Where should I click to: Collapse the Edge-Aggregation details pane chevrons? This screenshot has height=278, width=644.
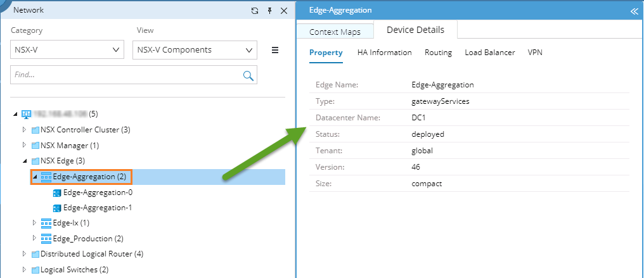pyautogui.click(x=633, y=11)
